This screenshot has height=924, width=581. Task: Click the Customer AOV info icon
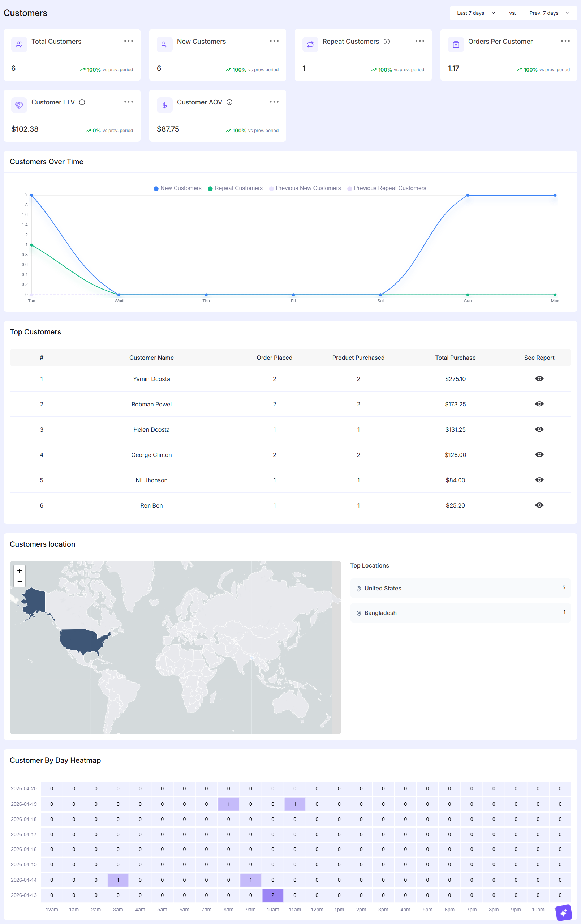[229, 102]
